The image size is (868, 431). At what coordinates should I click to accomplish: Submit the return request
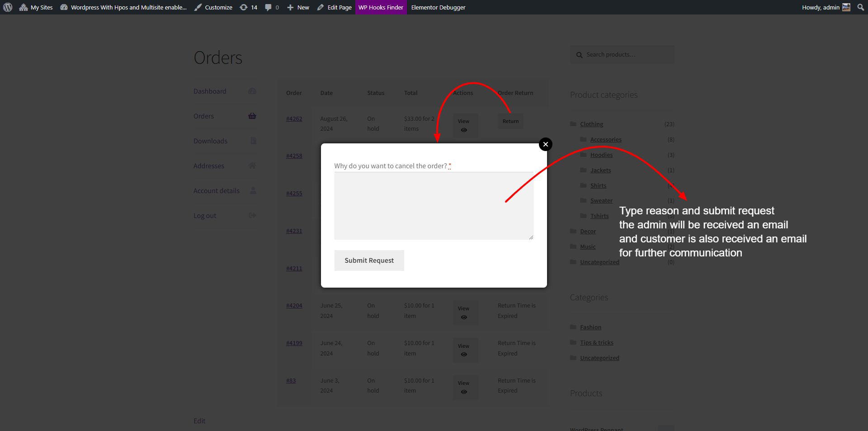tap(369, 260)
